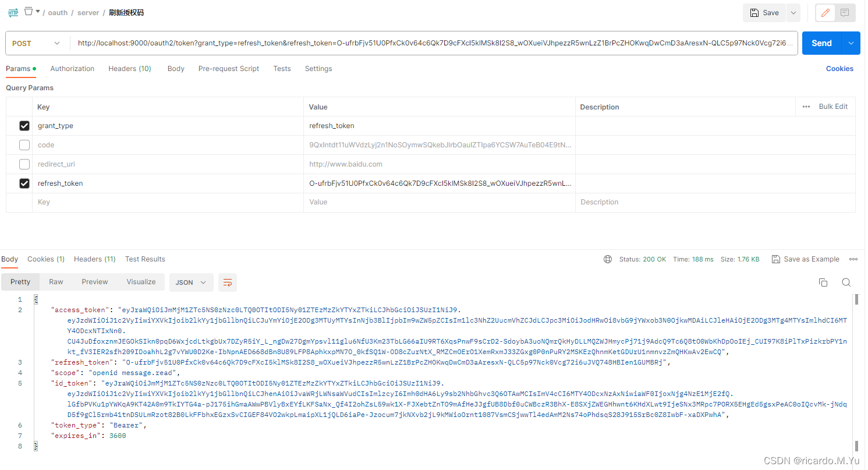Click the "scope" line in response
The image size is (868, 470).
click(x=116, y=373)
